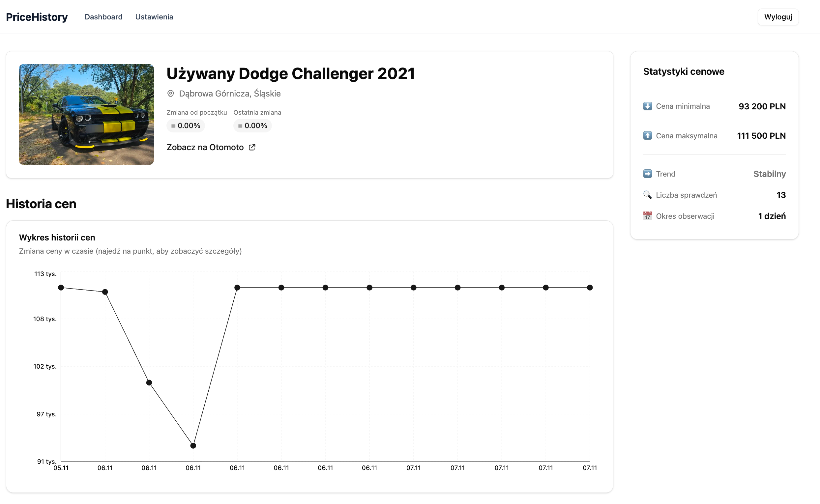Click the down-arrow icon beside Cena minimalna
The image size is (820, 504).
[x=647, y=106]
